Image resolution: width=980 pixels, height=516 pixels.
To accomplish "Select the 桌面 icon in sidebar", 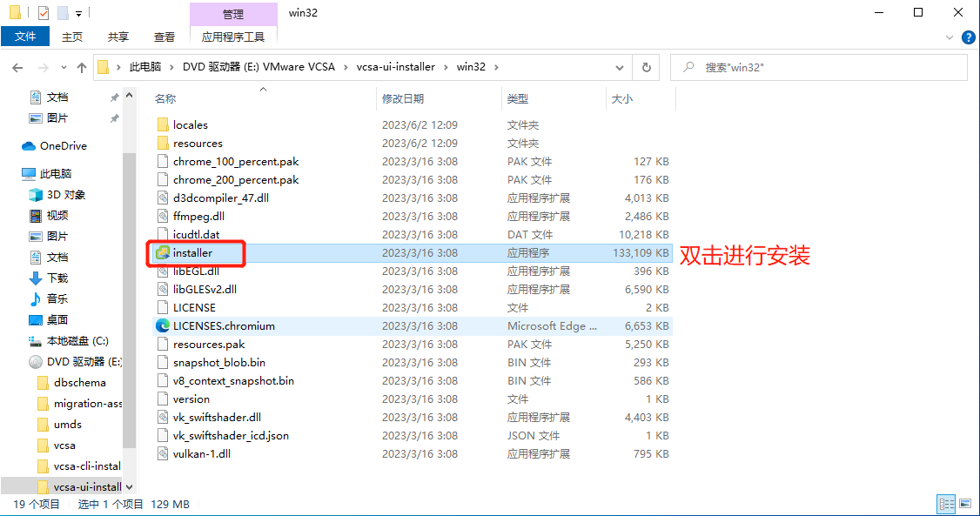I will (x=36, y=320).
